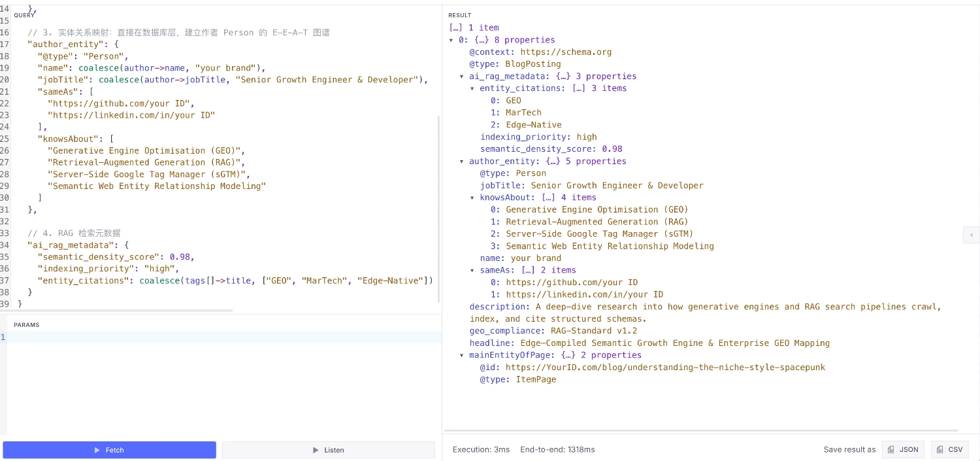The width and height of the screenshot is (980, 461).
Task: Collapse the knowsAbout array in results
Action: (x=473, y=197)
